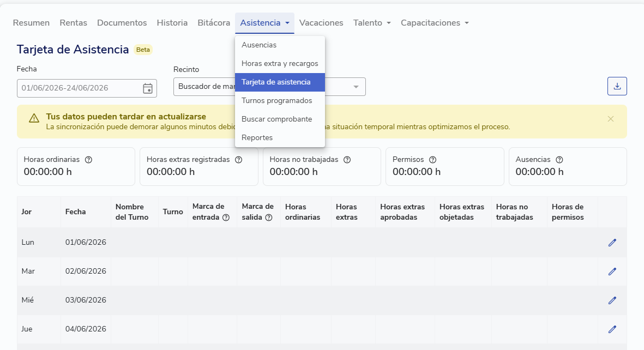The height and width of the screenshot is (350, 644).
Task: Select Tarjeta de asistencia menu item
Action: pos(280,82)
